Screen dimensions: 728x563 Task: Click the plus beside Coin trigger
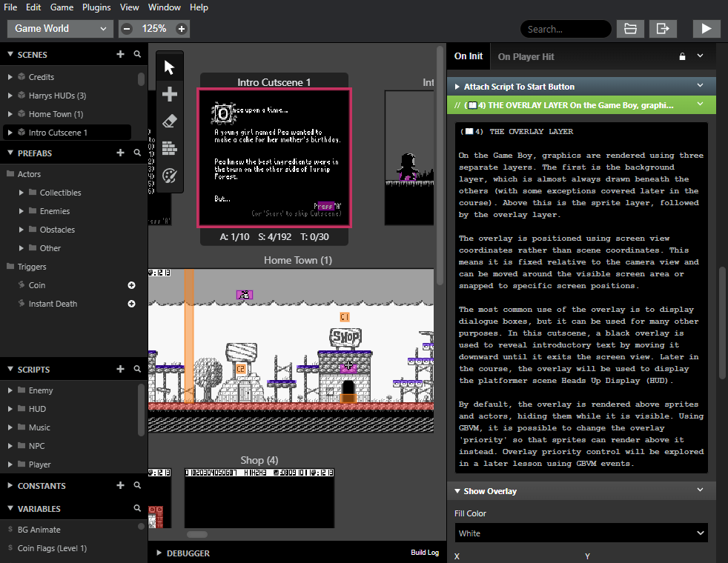[131, 285]
